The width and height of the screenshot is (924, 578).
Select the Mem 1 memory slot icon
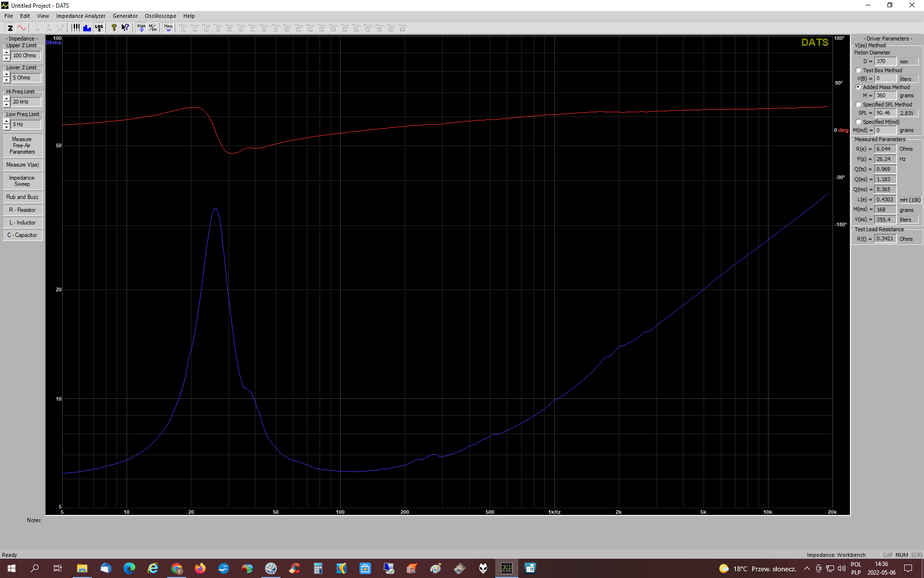coord(183,28)
